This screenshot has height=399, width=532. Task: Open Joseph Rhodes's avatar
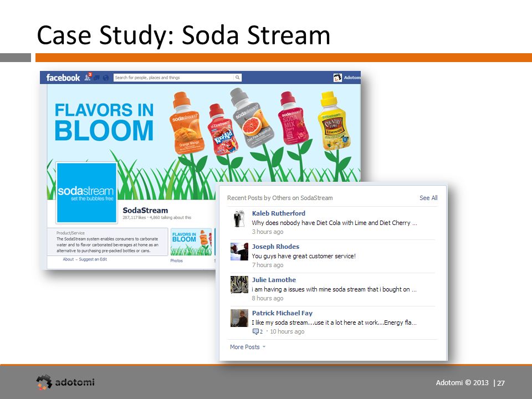coord(239,252)
